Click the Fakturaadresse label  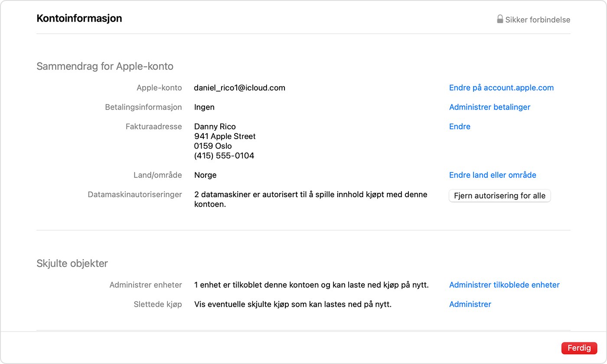[154, 127]
